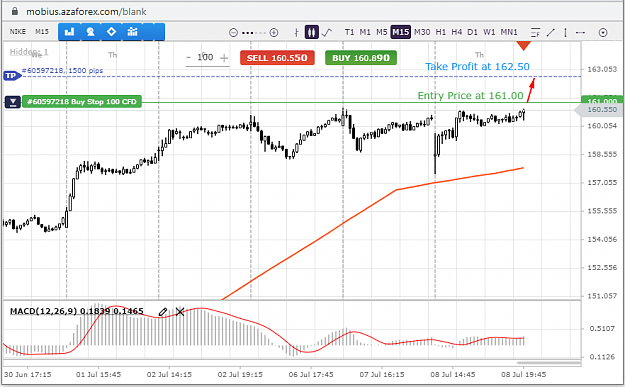Viewport: 625px width, 387px height.
Task: Select the M30 timeframe
Action: pyautogui.click(x=422, y=32)
